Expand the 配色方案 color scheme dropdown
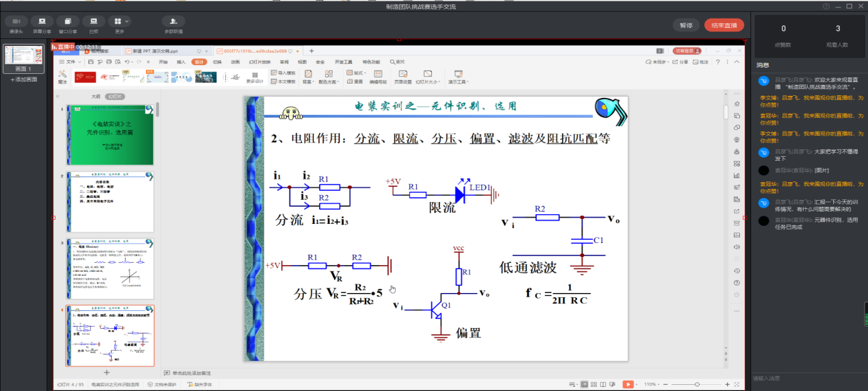 (x=328, y=81)
